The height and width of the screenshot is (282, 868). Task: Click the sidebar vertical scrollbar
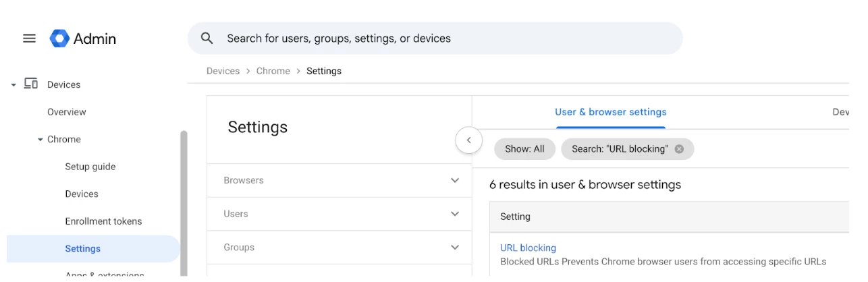184,202
